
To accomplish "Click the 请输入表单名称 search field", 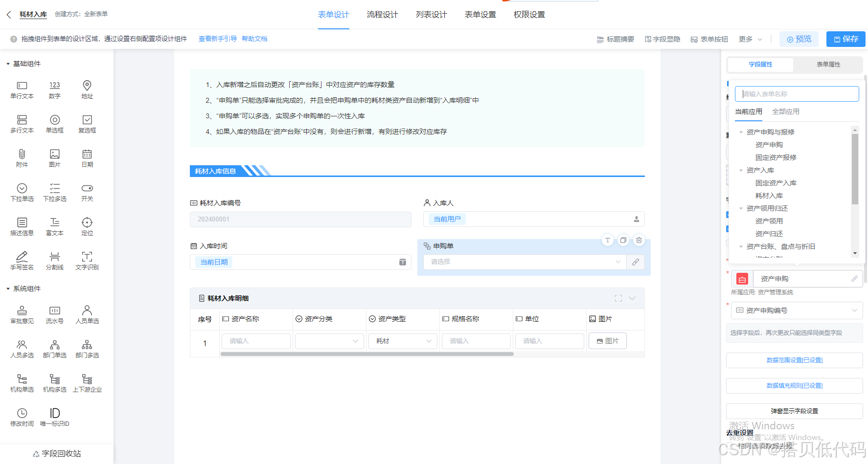I will coord(797,94).
